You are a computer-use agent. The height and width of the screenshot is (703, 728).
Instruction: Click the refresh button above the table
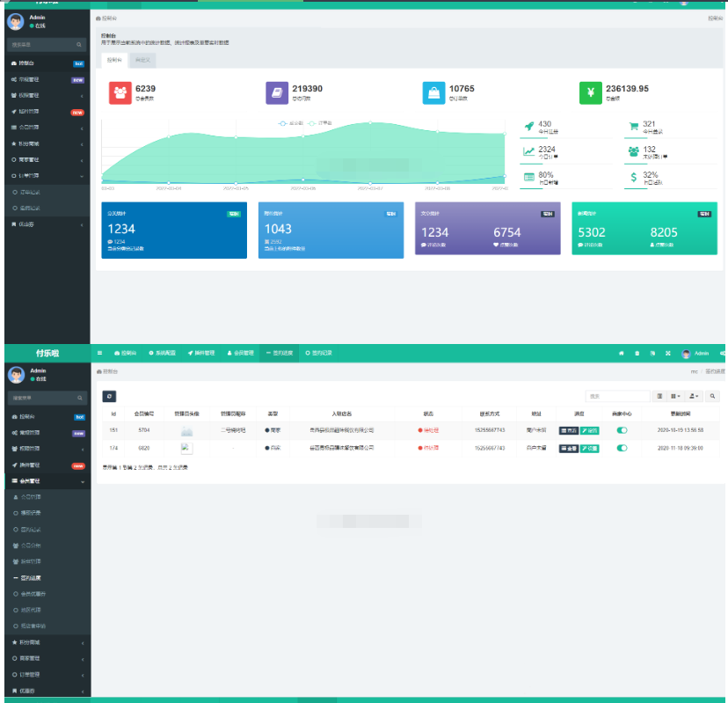109,397
